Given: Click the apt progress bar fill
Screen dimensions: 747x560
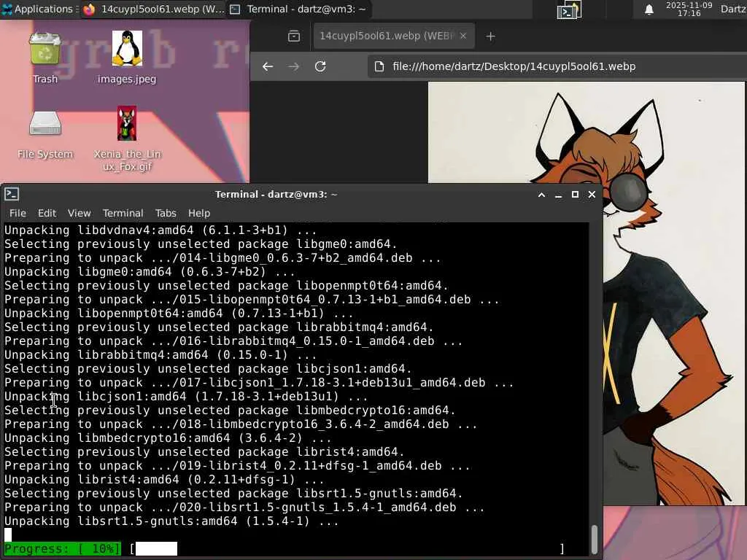Looking at the screenshot, I should point(156,548).
